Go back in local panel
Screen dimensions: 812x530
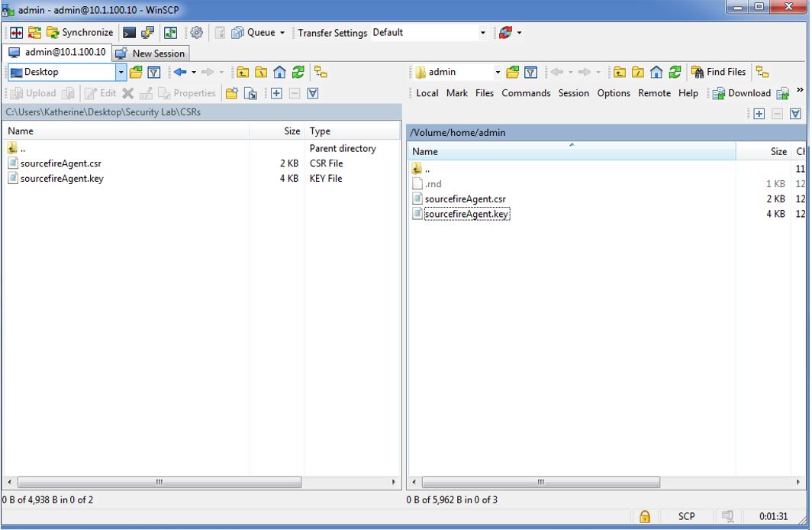pyautogui.click(x=180, y=72)
